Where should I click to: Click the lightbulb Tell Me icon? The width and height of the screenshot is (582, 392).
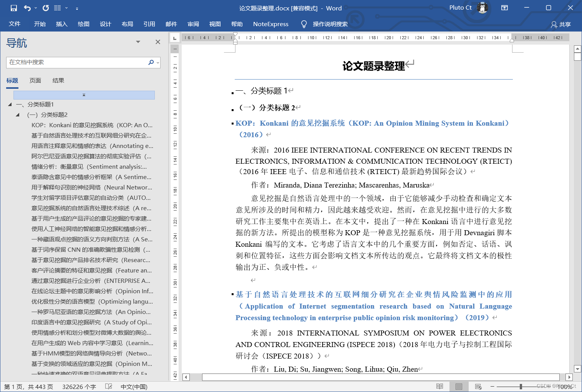click(304, 24)
